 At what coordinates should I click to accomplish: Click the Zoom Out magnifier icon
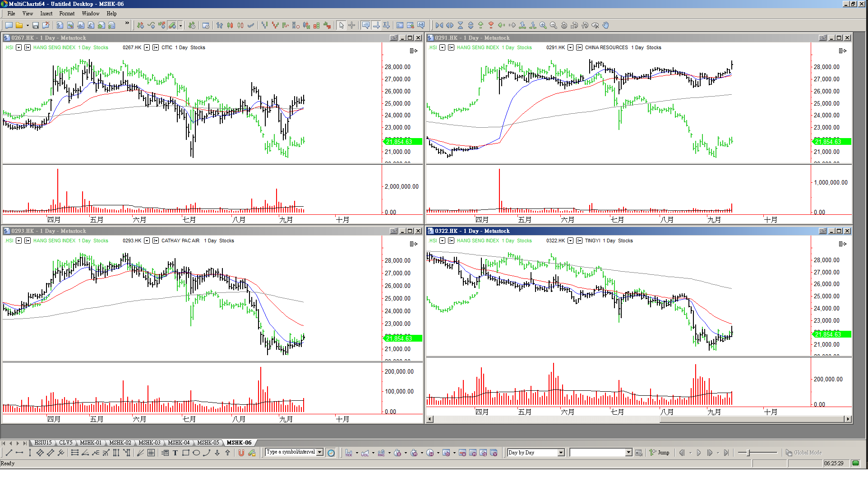(x=554, y=25)
